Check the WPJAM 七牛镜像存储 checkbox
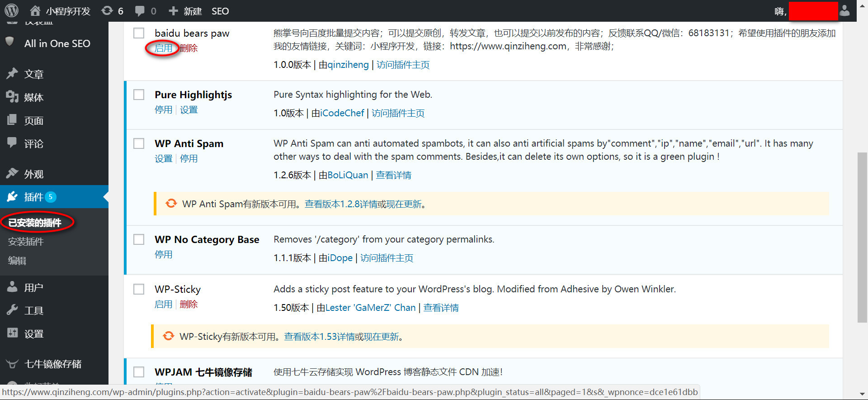 click(x=139, y=372)
